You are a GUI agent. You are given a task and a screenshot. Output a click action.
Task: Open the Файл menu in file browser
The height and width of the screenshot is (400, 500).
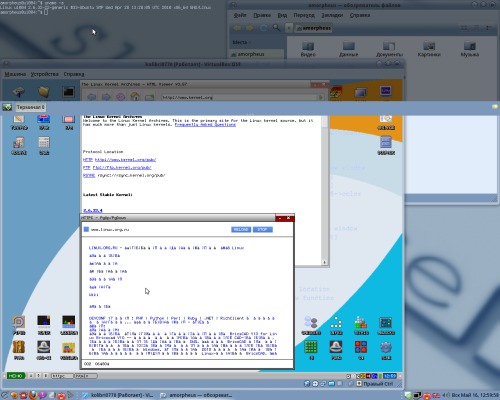click(x=240, y=15)
